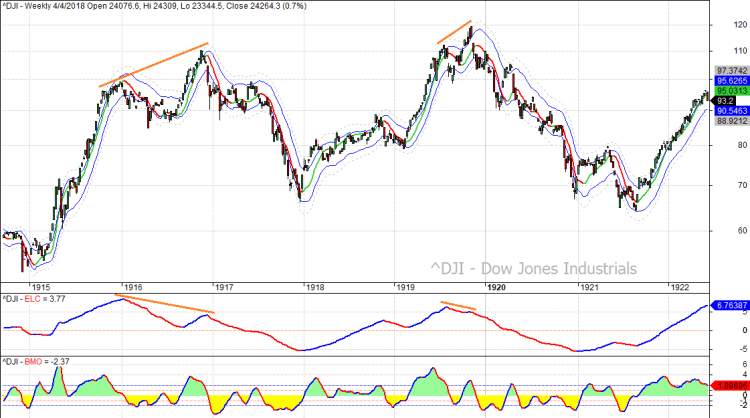Click the 1918 year marker on the time axis
The width and height of the screenshot is (750, 418).
coord(312,285)
